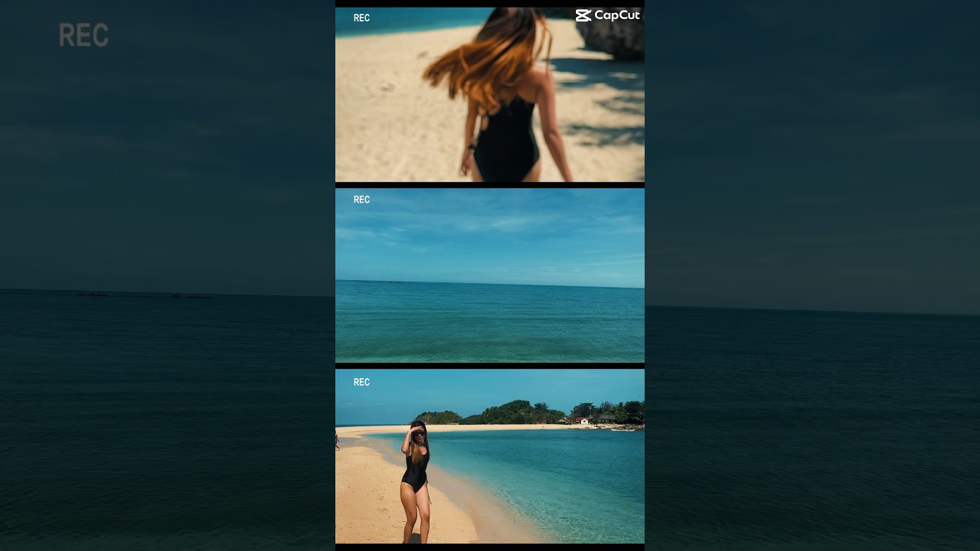
Task: Click the bottom panel with woman posing on shore
Action: point(490,456)
